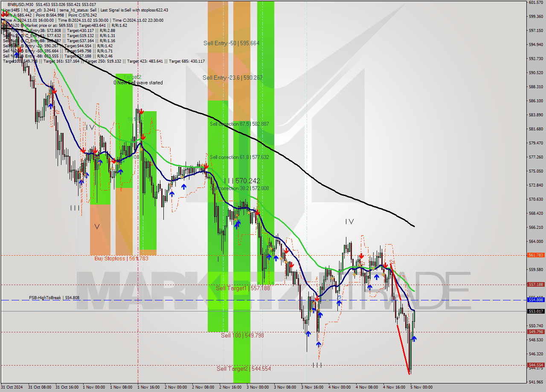
Task: Click the 546.320 price axis label
Action: 535,354
